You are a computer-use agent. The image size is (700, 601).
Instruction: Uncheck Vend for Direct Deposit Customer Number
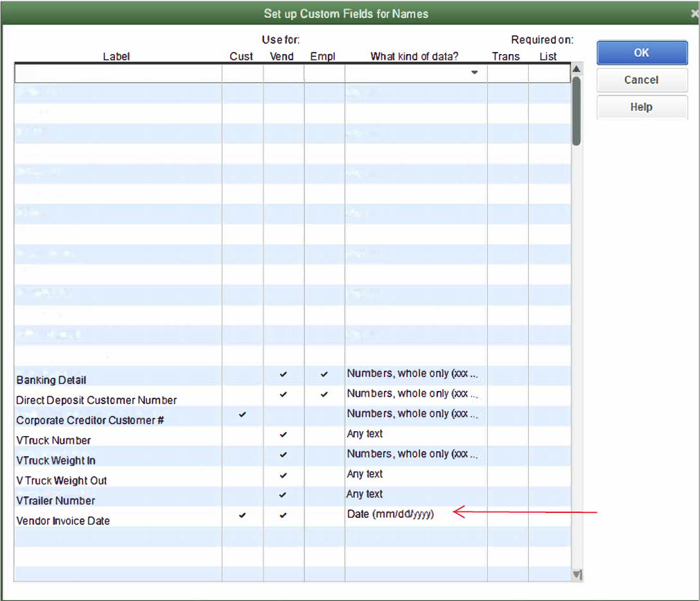pos(282,394)
